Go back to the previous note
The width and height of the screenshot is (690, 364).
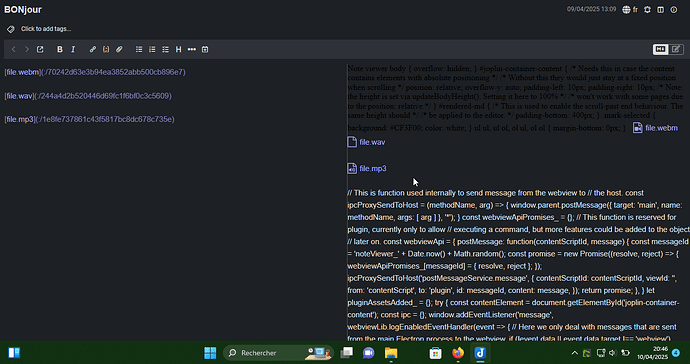14,49
